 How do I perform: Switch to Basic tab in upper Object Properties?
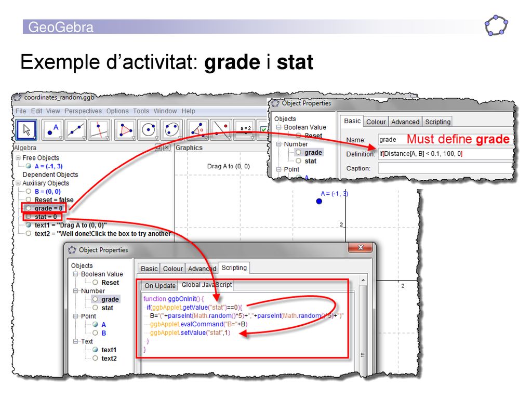[352, 121]
